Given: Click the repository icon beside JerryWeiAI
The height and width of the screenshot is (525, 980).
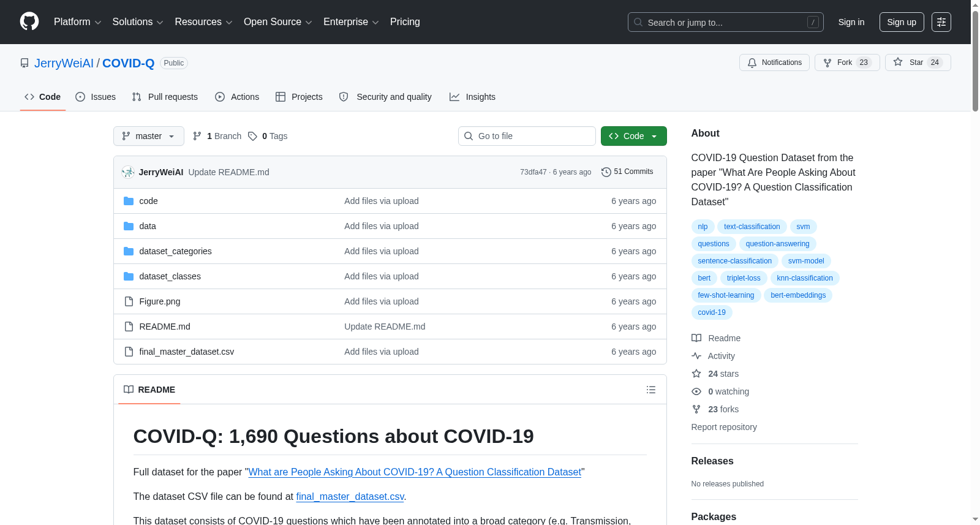Looking at the screenshot, I should (24, 63).
